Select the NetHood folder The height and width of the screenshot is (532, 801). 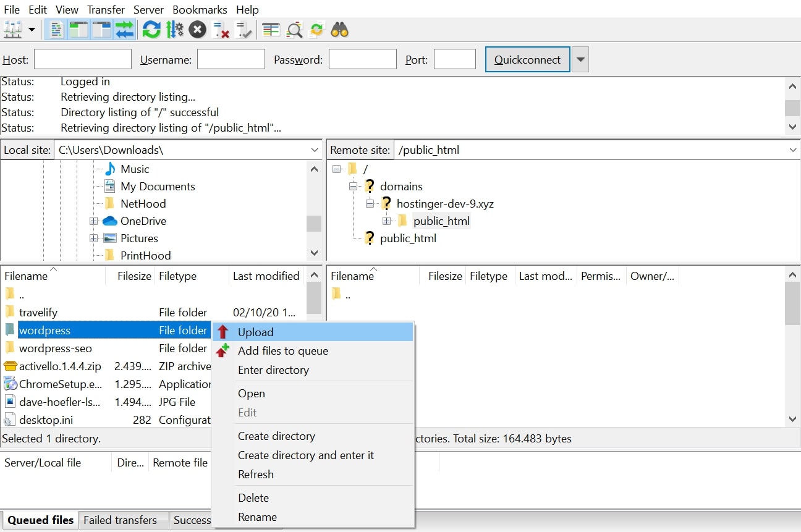point(143,203)
